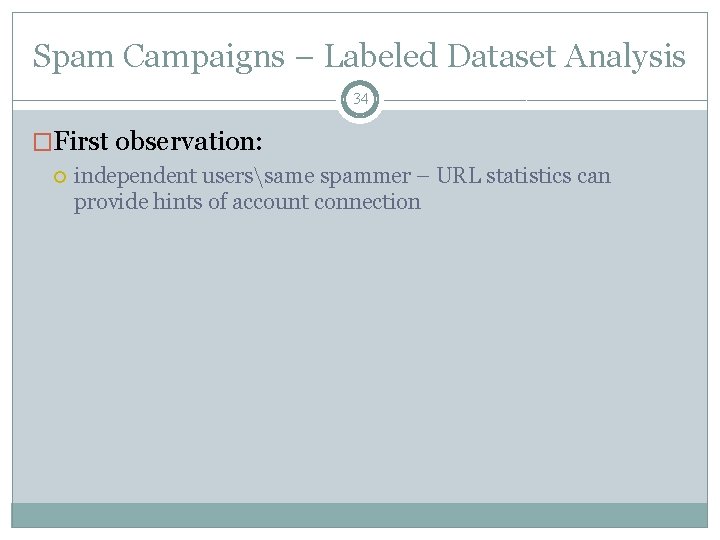Click the 'First observation:' heading
Viewport: 720px width, 540px height.
coord(158,141)
